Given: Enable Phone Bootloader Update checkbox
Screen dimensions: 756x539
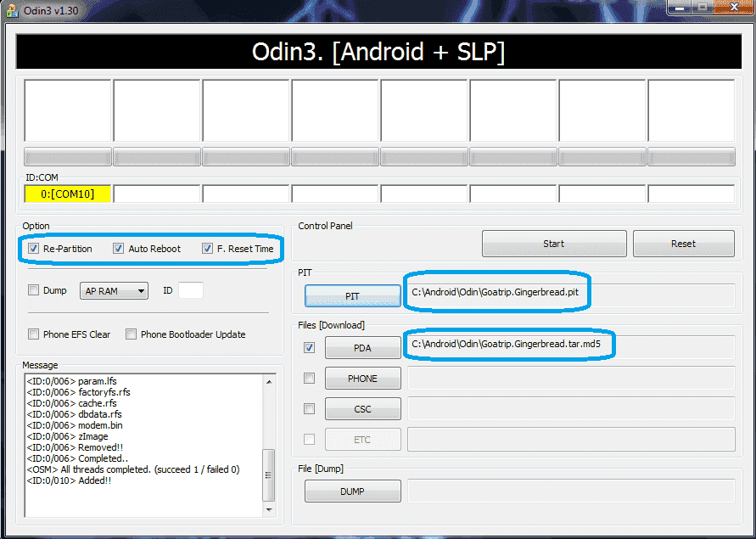Looking at the screenshot, I should [131, 334].
